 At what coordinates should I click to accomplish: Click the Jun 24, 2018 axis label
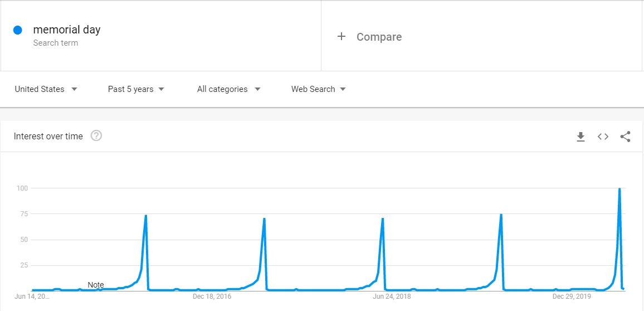[x=392, y=297]
